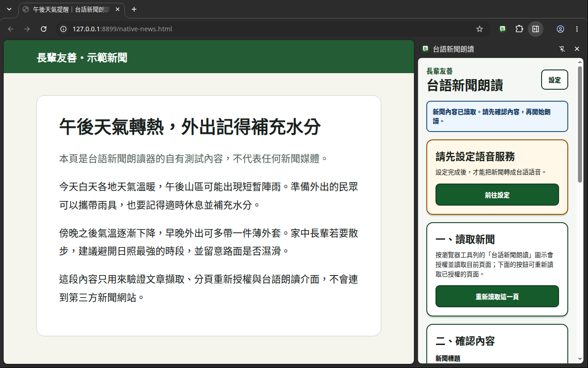Go forward to next page
Image resolution: width=588 pixels, height=368 pixels.
click(27, 29)
